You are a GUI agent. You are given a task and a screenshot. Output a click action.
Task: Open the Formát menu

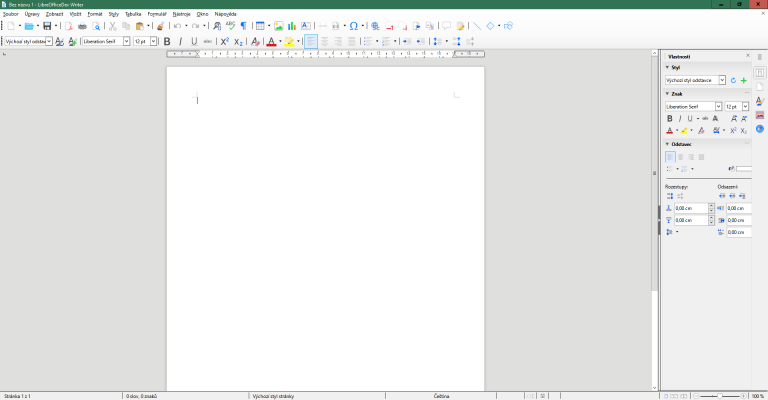95,14
